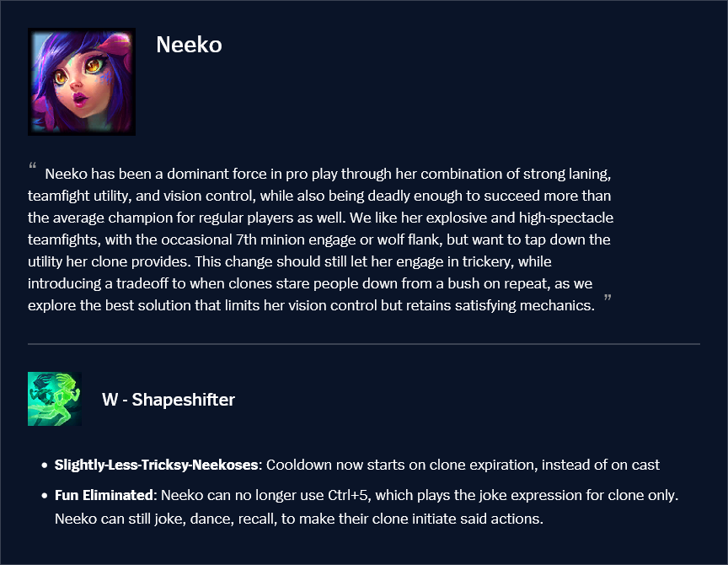Click 'instead of on cast' text
Viewport: 728px width, 565px height.
(601, 465)
